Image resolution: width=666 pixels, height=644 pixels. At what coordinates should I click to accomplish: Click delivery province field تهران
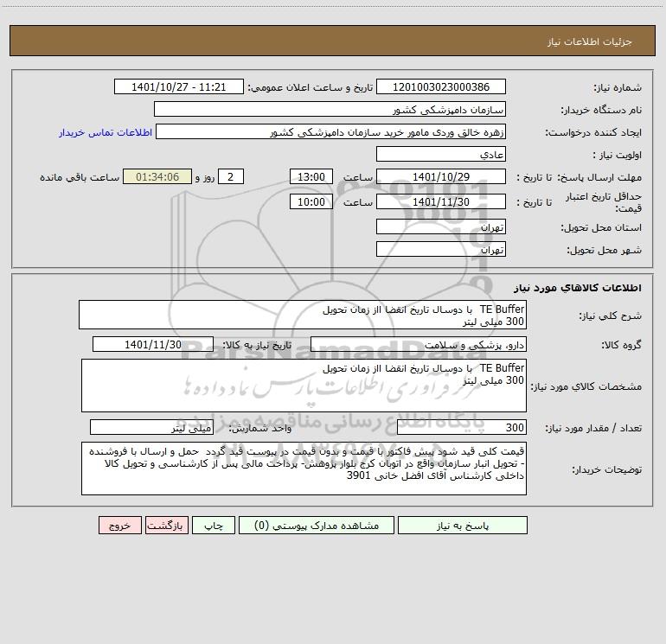441,226
